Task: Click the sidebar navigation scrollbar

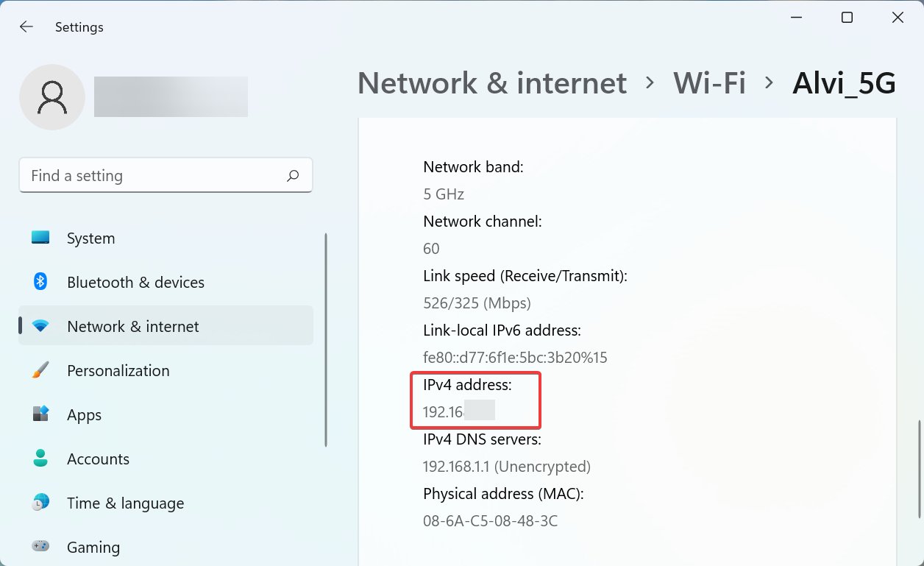Action: (x=326, y=340)
